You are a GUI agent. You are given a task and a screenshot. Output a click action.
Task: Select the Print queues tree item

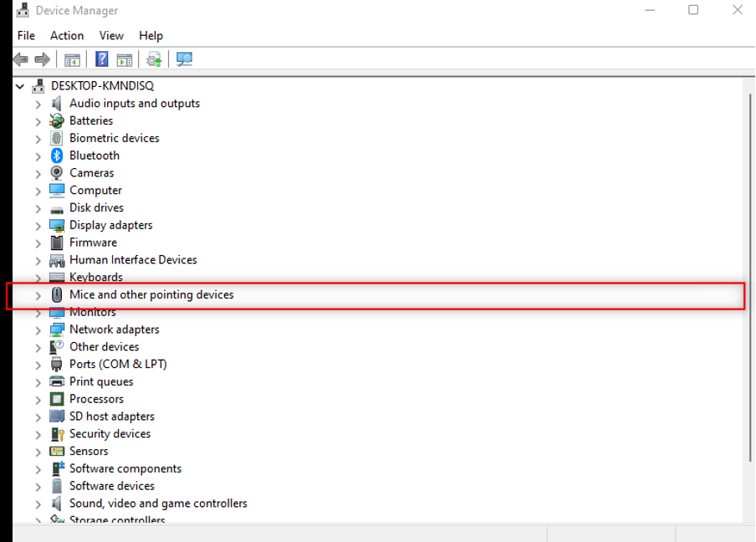pos(101,381)
